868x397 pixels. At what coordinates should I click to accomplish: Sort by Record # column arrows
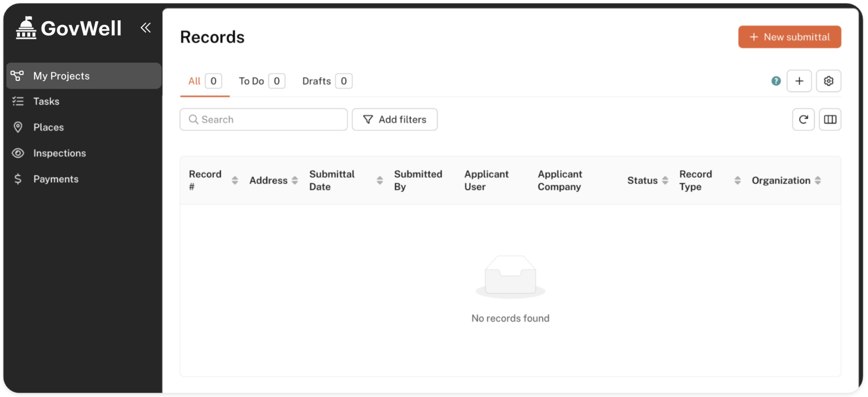pos(234,180)
